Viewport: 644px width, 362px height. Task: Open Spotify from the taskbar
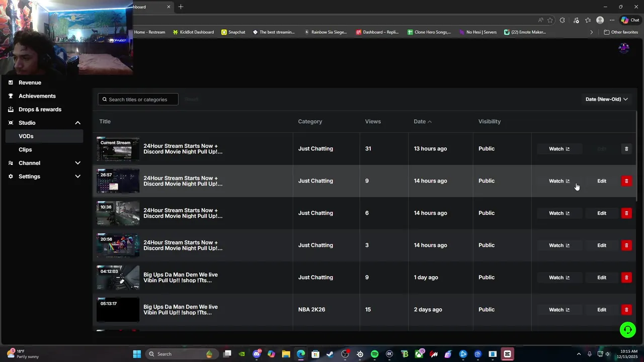[x=374, y=354]
